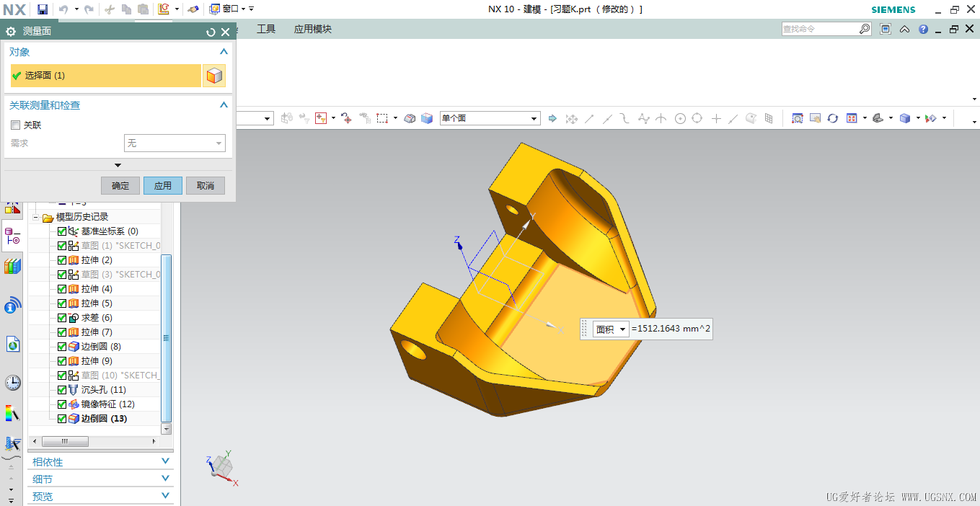Viewport: 980px width, 506px height.
Task: Open the 单个面 face rule dropdown
Action: pyautogui.click(x=534, y=118)
